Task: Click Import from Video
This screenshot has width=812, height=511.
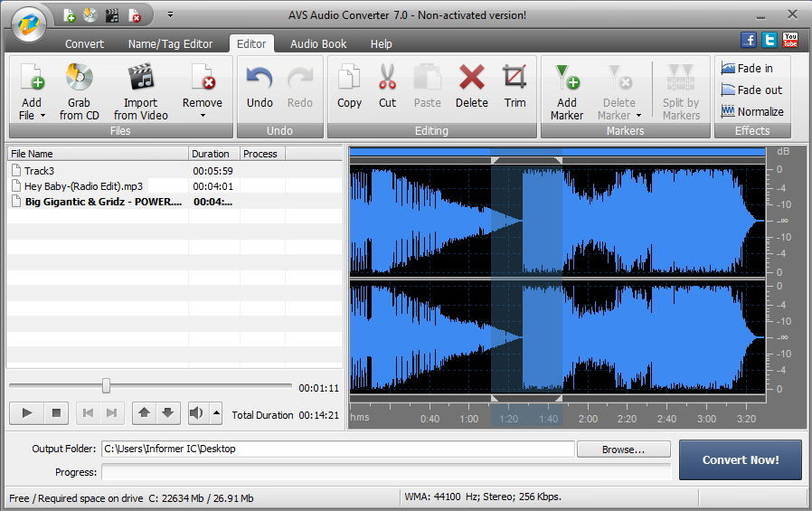Action: pyautogui.click(x=140, y=91)
